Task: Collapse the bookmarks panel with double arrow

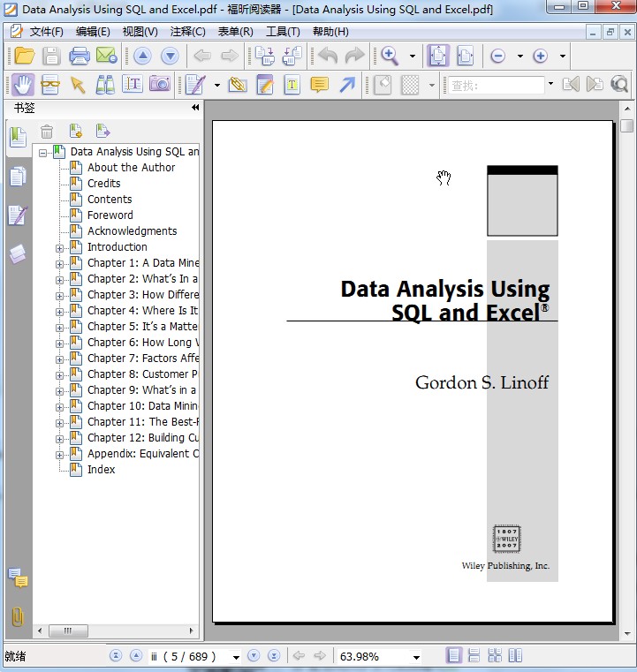Action: [x=195, y=108]
